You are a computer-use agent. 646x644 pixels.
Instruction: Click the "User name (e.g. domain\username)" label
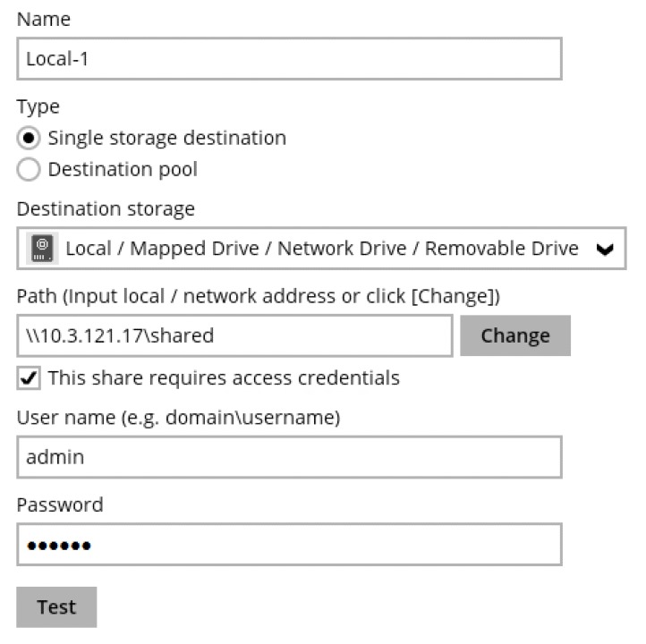[x=178, y=417]
